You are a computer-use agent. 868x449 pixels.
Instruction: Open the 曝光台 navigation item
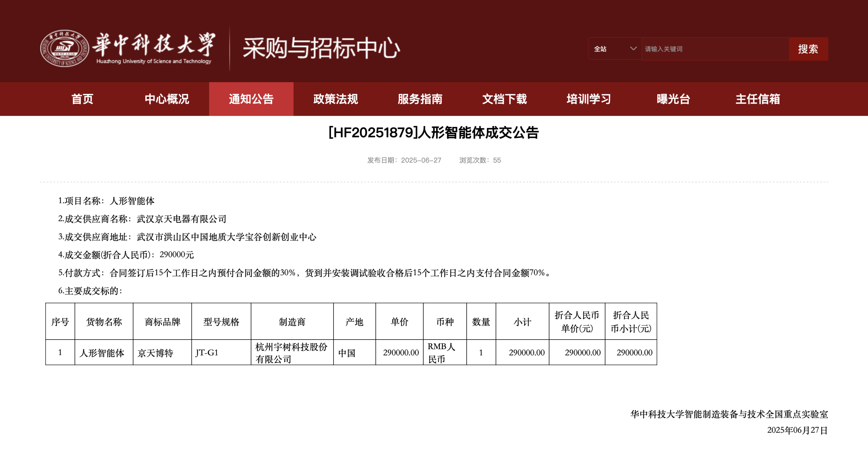pos(673,99)
